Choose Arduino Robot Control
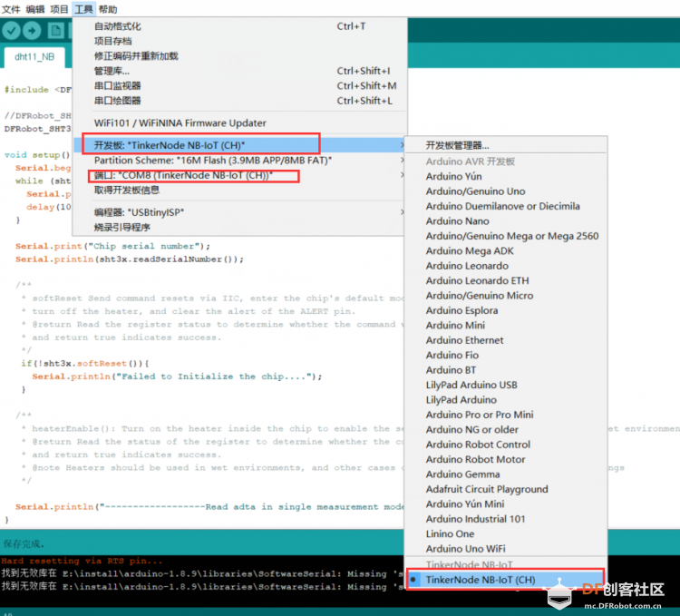This screenshot has width=680, height=616. coord(506,445)
